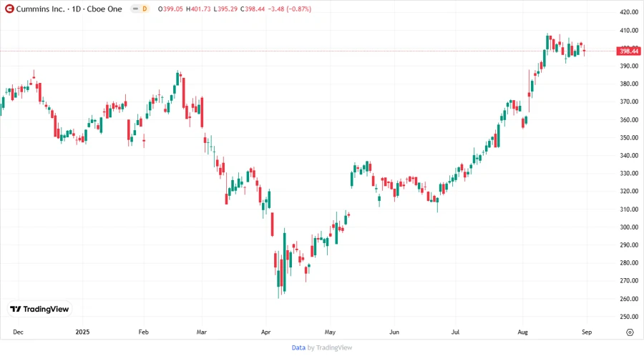Click the 340.00 price axis label
Viewport: 644px width, 356px height.
coord(629,155)
